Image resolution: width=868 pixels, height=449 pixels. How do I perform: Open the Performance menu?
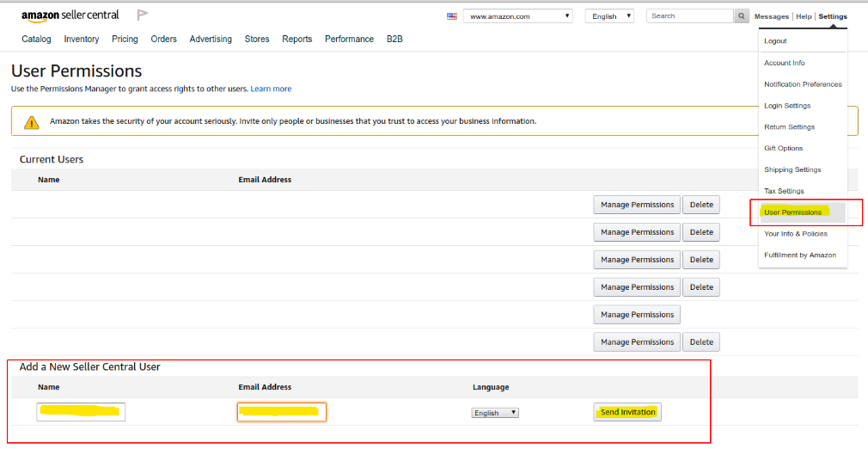point(349,39)
